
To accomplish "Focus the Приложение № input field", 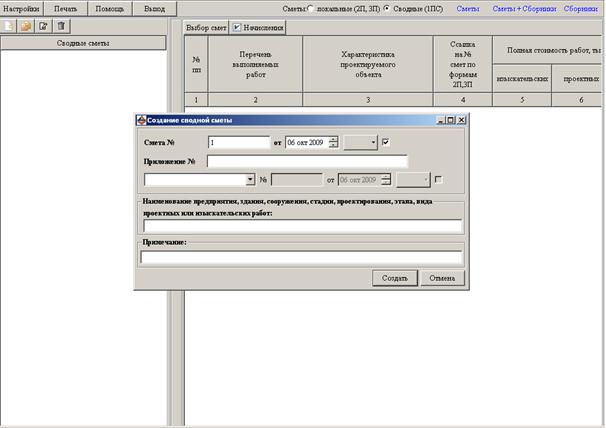I will click(x=307, y=161).
